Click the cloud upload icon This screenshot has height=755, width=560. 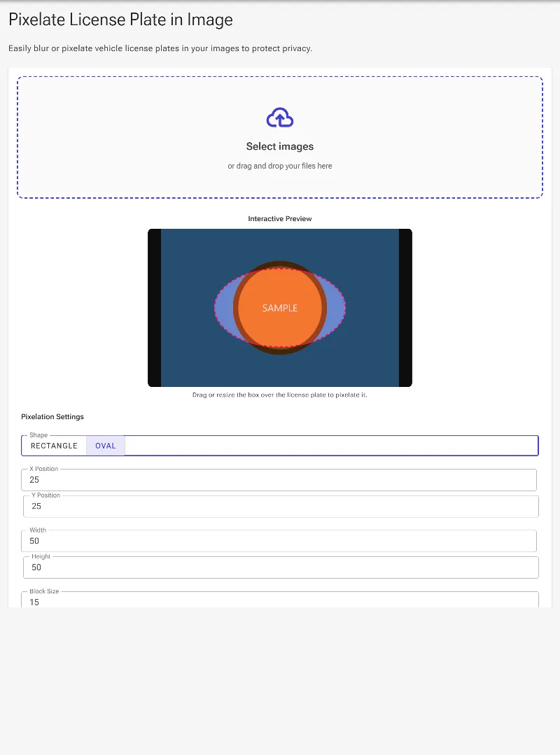tap(280, 118)
